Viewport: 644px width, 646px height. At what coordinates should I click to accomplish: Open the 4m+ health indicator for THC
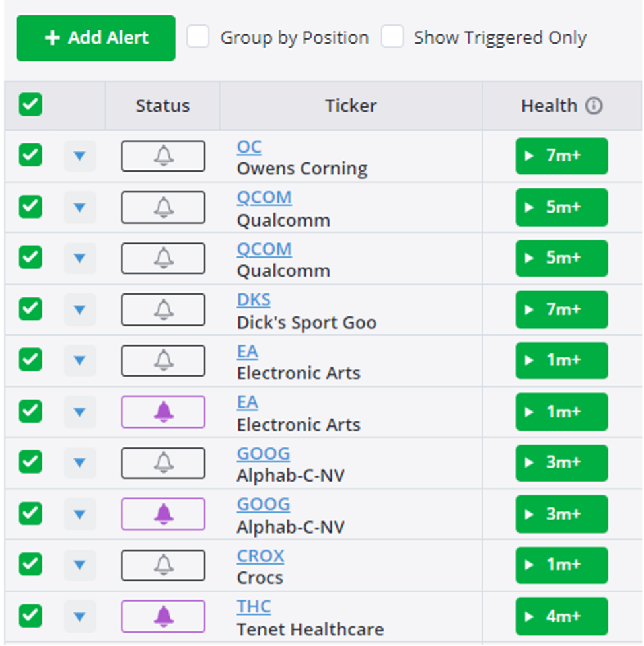click(x=561, y=616)
